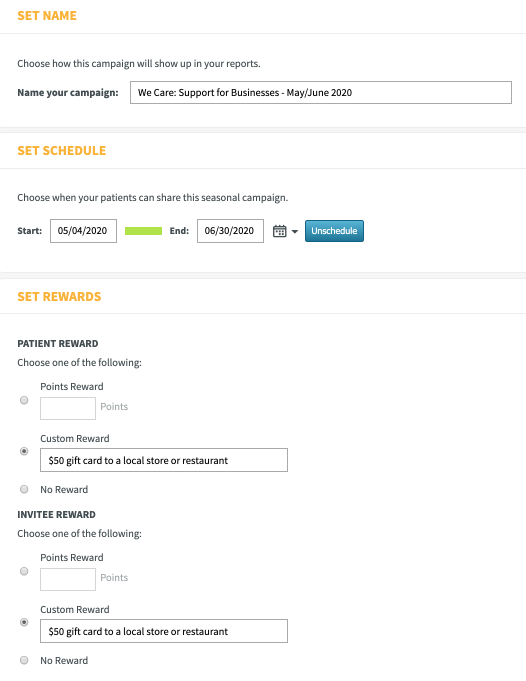Choose No Reward for Invitee Reward

(x=24, y=661)
